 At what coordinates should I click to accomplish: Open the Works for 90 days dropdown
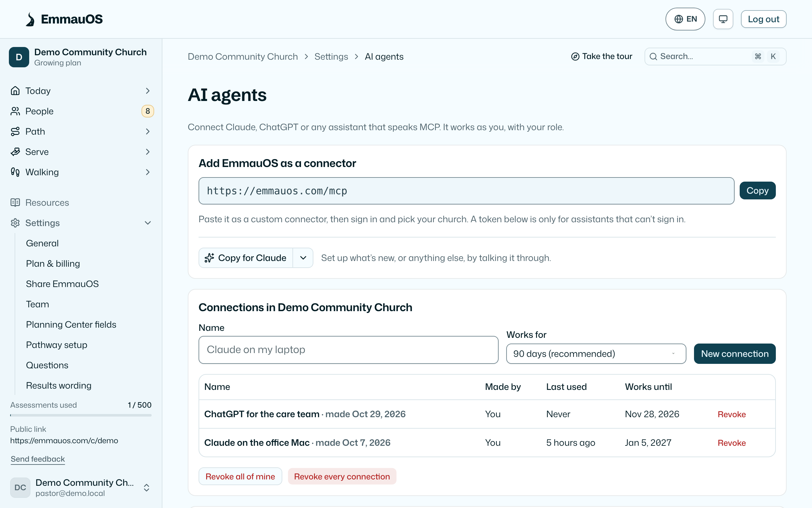pos(596,353)
